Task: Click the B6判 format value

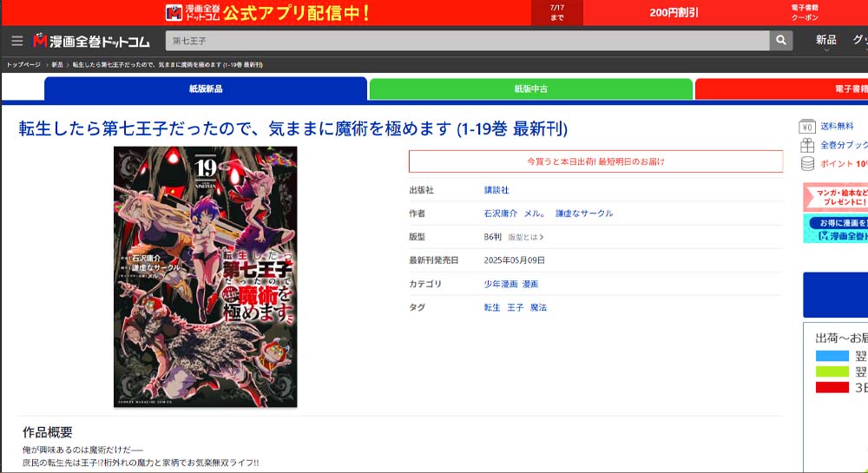Action: point(493,237)
